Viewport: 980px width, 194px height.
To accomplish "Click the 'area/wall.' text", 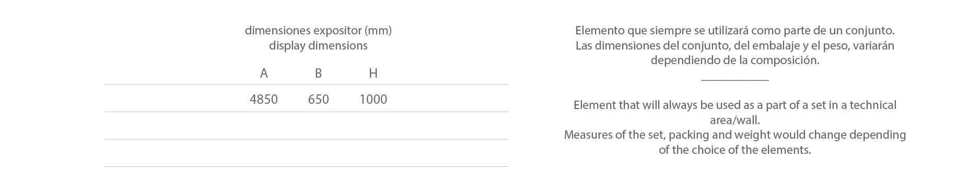I will [735, 120].
